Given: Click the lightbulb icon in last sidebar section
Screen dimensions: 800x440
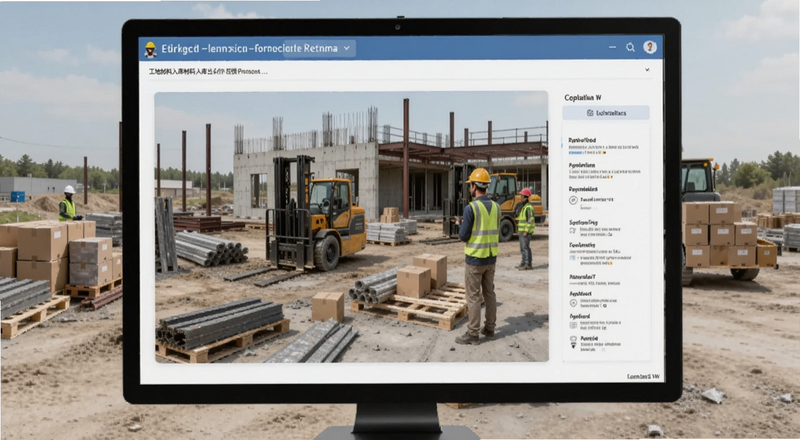Looking at the screenshot, I should tap(573, 343).
